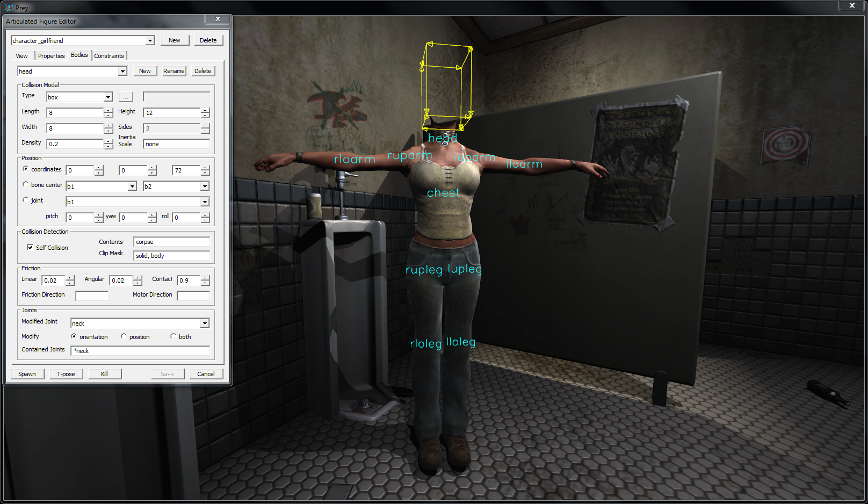
Task: Open the Modified Joint neck dropdown
Action: pos(205,323)
